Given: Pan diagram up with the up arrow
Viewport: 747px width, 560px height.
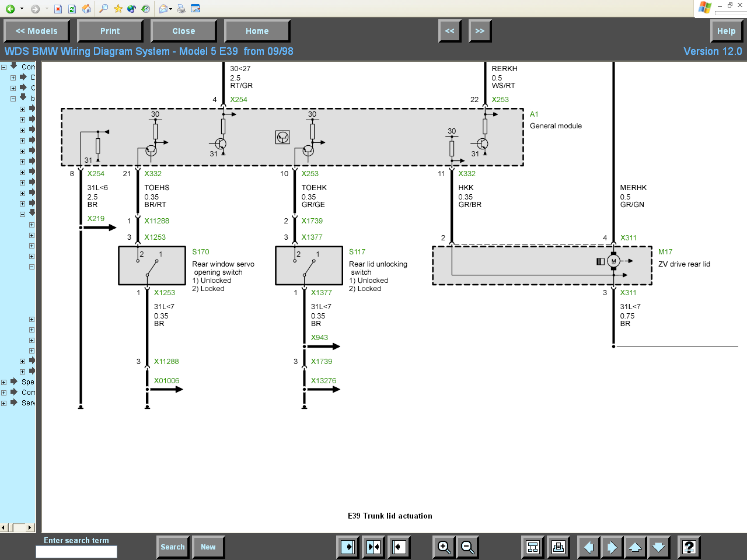Looking at the screenshot, I should 635,547.
